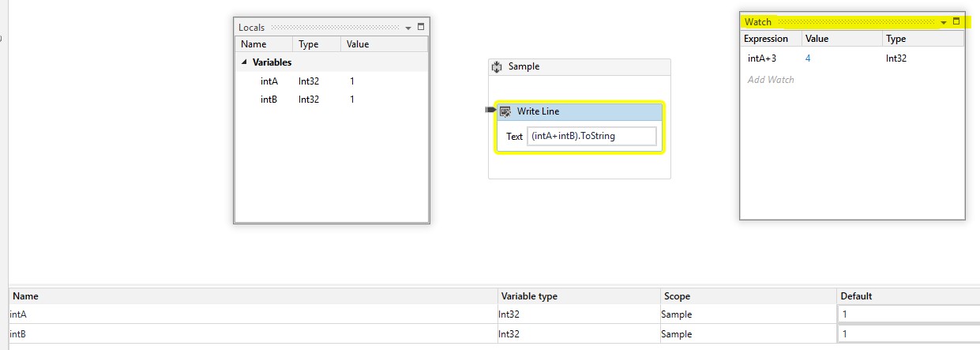The image size is (980, 350).
Task: Click the Write Line activity icon
Action: click(505, 111)
